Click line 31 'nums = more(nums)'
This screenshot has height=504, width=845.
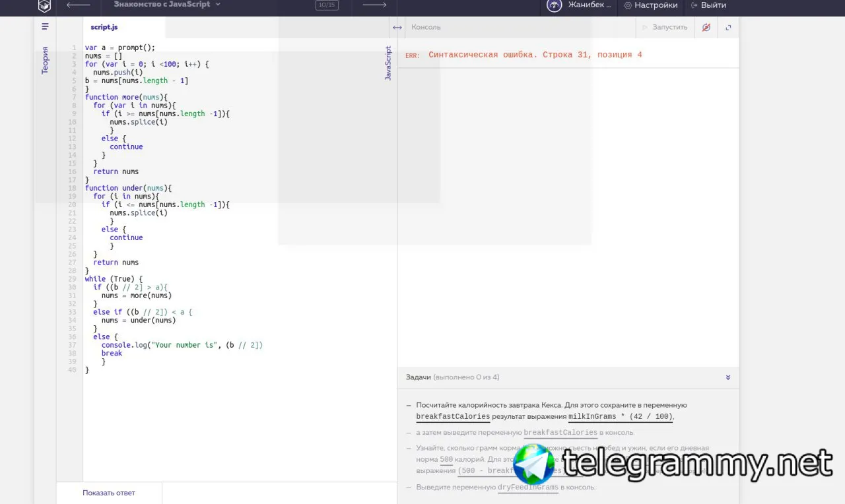click(137, 296)
